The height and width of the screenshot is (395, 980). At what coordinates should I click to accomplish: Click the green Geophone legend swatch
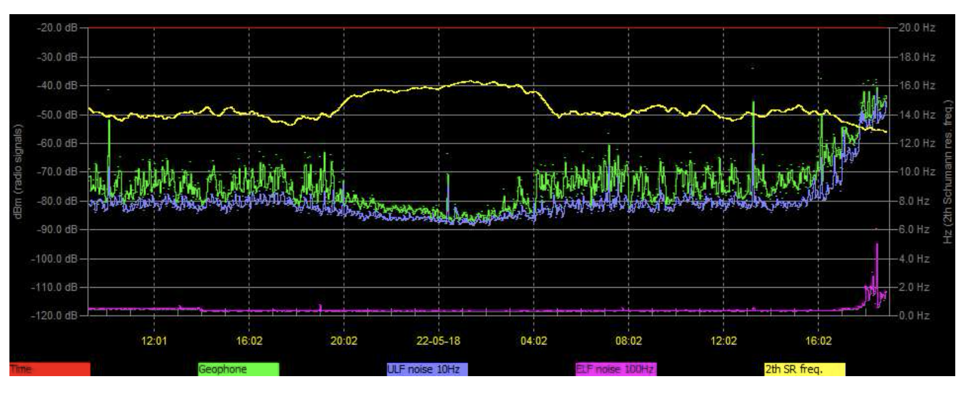[x=239, y=370]
